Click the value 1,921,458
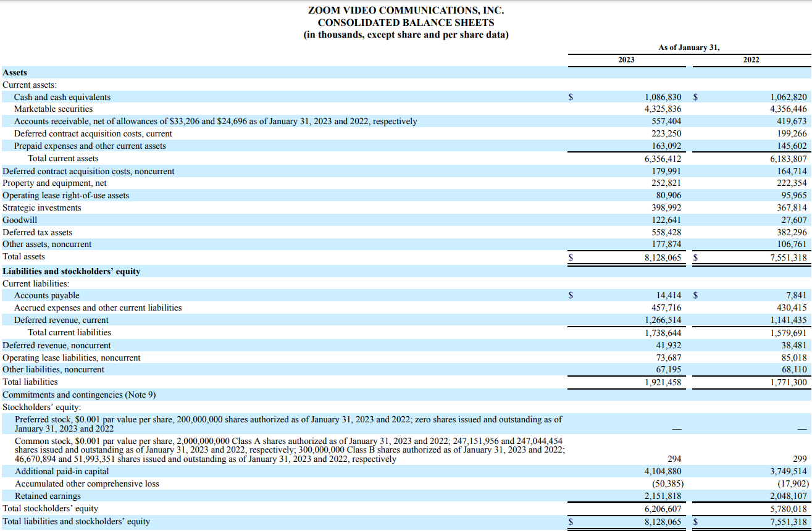The height and width of the screenshot is (531, 812). (663, 382)
